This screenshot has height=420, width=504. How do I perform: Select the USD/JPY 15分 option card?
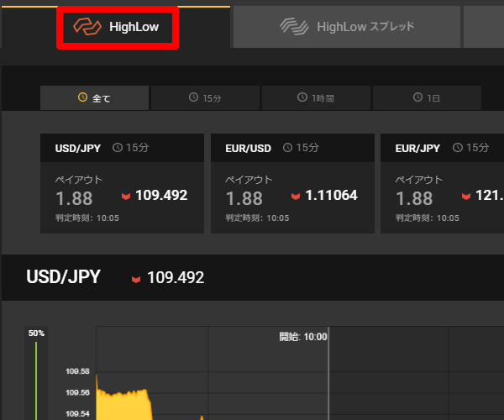click(122, 183)
